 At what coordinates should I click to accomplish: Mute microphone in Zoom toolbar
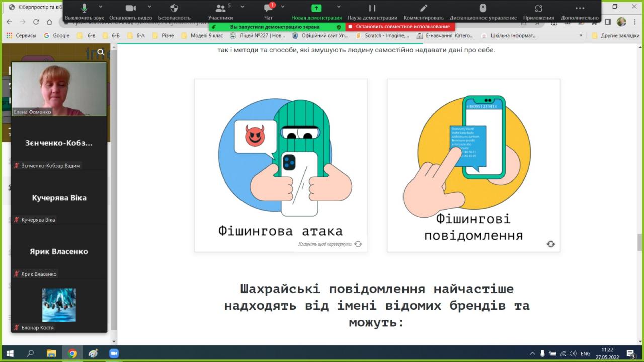[x=84, y=9]
